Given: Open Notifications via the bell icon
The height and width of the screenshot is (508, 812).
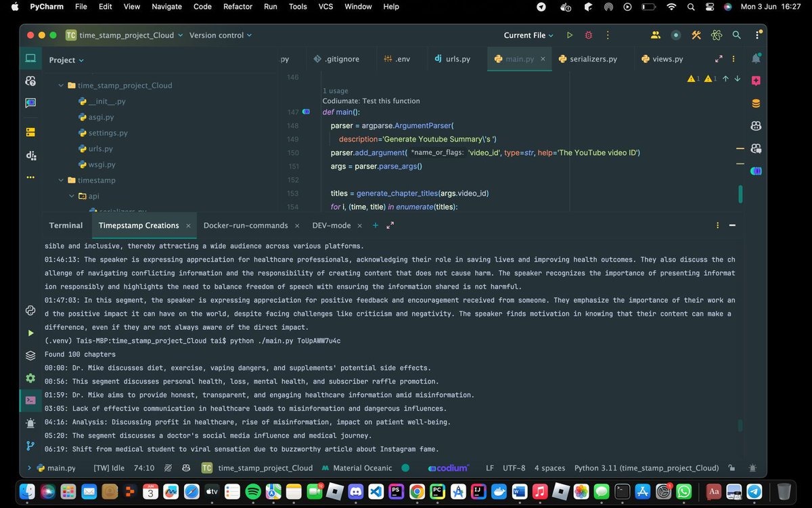Looking at the screenshot, I should tap(756, 59).
